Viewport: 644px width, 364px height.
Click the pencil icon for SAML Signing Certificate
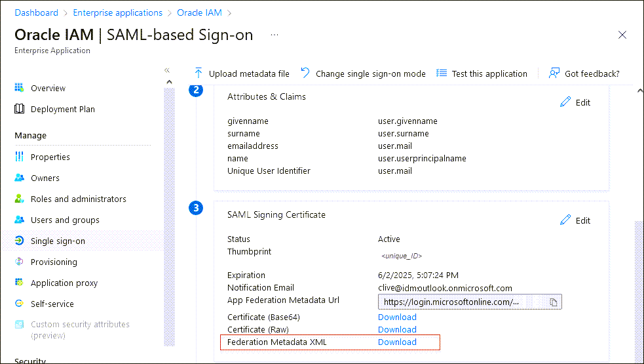tap(565, 220)
